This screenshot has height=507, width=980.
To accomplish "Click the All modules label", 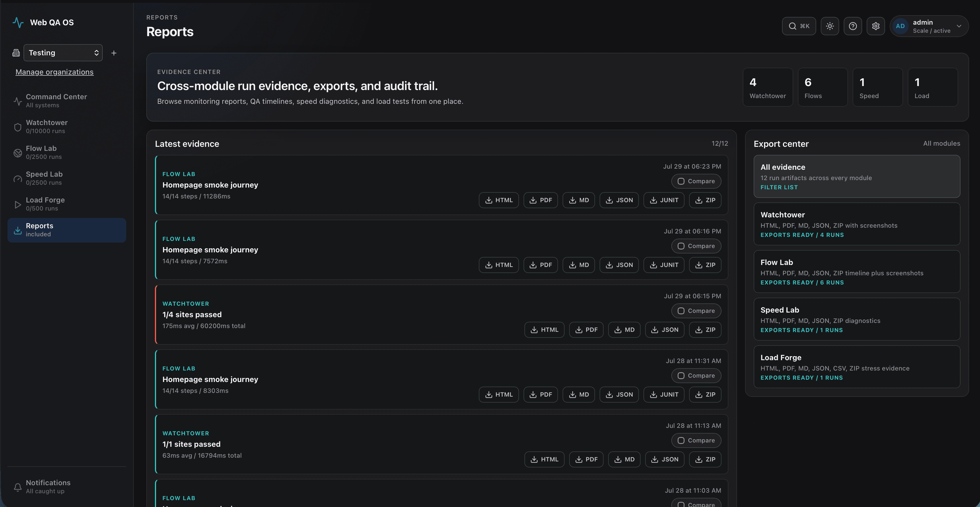I will [942, 143].
